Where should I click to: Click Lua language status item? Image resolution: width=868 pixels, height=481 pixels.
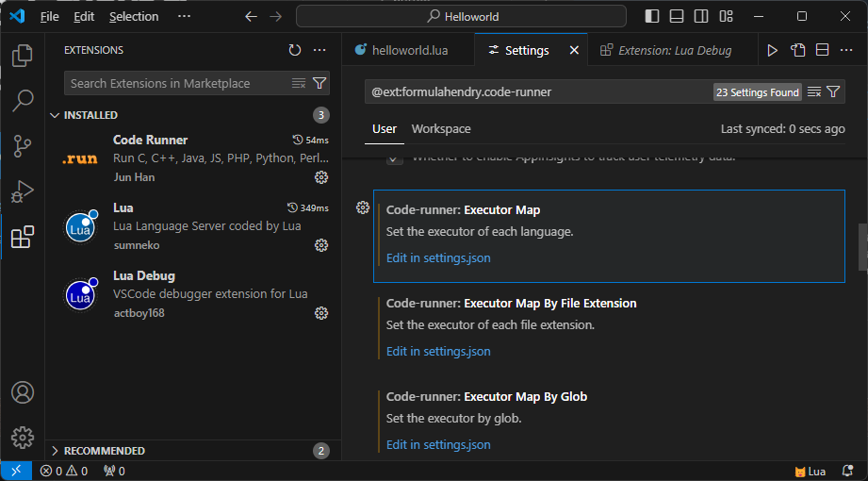[x=811, y=471]
